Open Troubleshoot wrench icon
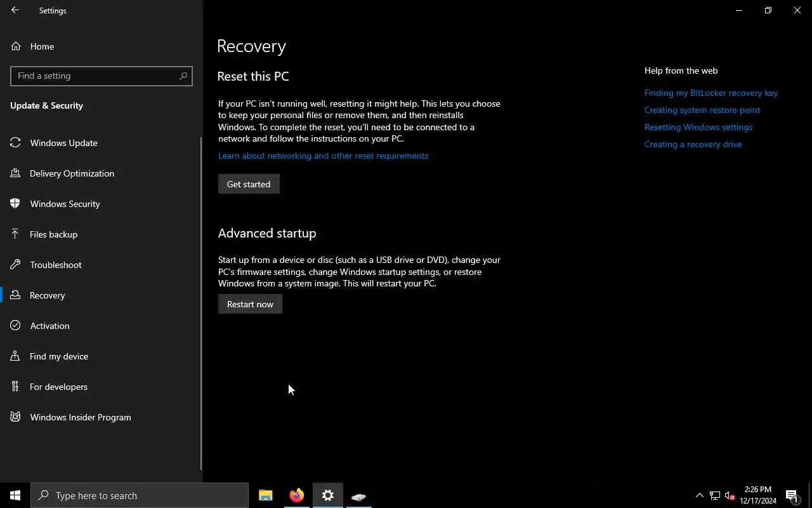This screenshot has height=508, width=812. pos(15,265)
